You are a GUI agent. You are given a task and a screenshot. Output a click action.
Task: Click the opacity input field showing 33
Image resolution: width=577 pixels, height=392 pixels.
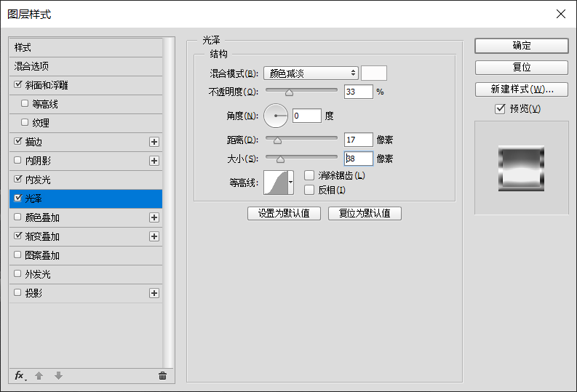(359, 92)
